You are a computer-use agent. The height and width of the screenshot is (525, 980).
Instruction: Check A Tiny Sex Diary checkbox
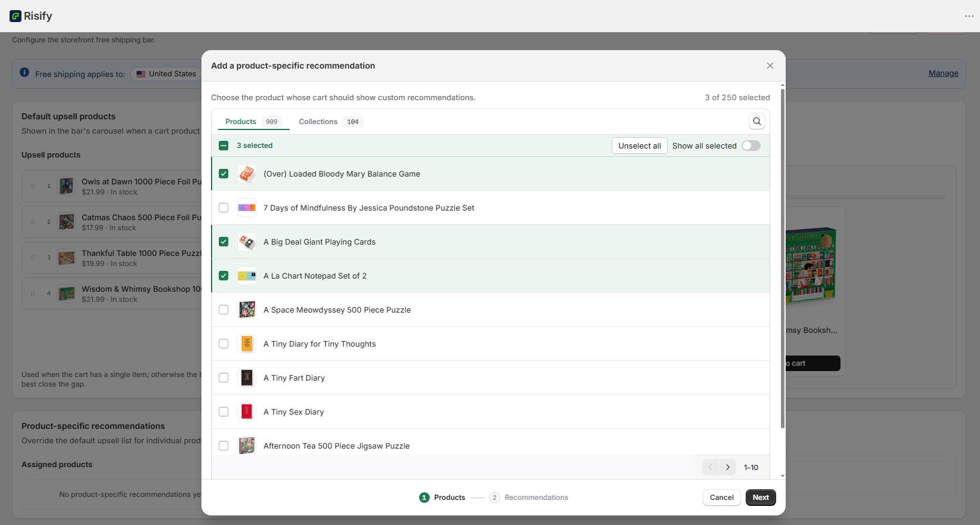tap(224, 412)
